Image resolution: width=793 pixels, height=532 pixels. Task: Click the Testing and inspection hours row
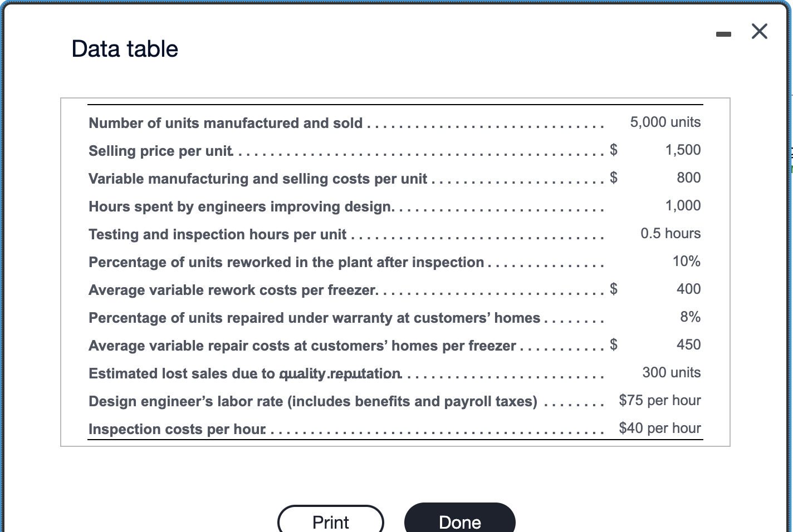point(217,234)
